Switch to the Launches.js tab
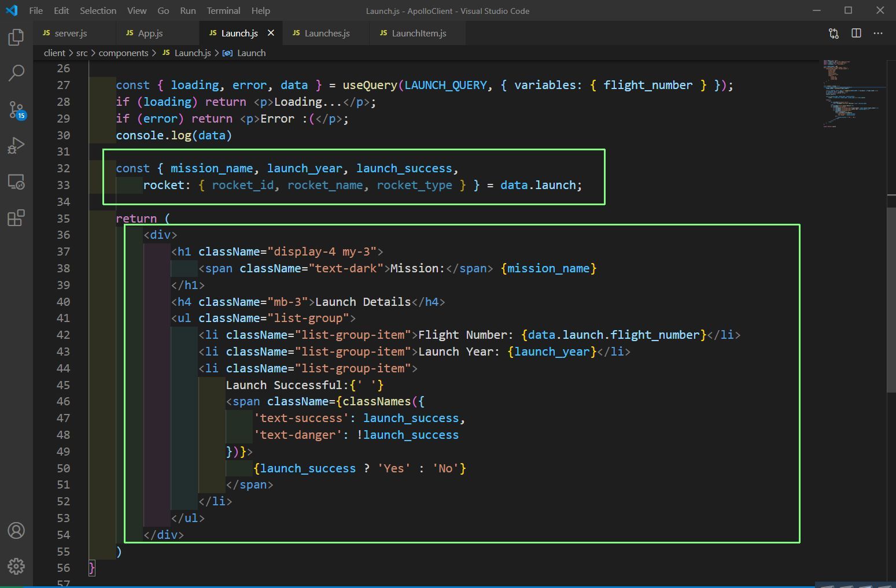896x588 pixels. [326, 33]
